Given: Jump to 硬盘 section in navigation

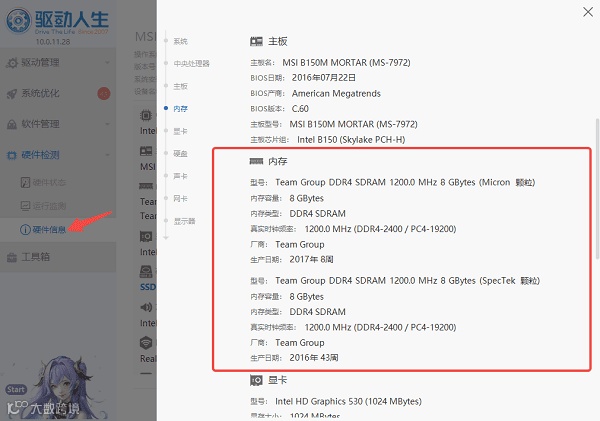Looking at the screenshot, I should pos(180,153).
